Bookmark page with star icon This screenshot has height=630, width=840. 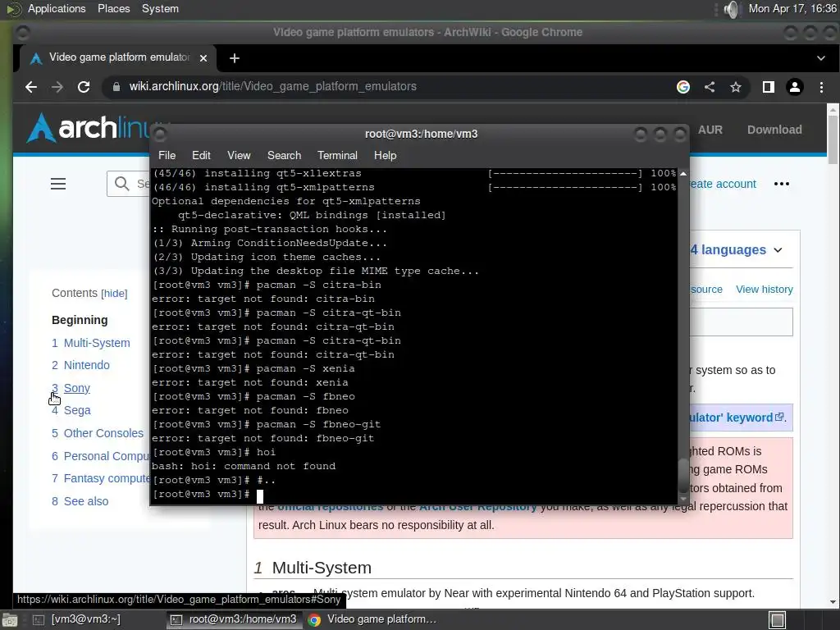tap(736, 87)
